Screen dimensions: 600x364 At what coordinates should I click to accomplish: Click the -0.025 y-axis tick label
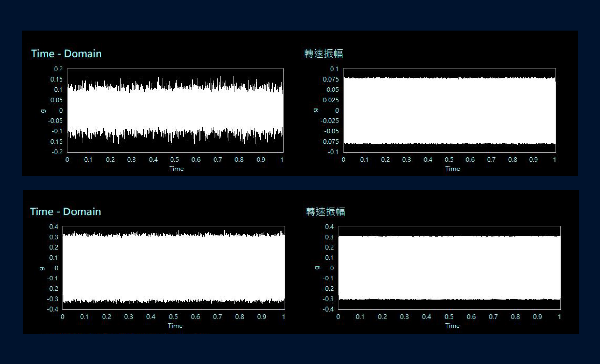[x=329, y=121]
